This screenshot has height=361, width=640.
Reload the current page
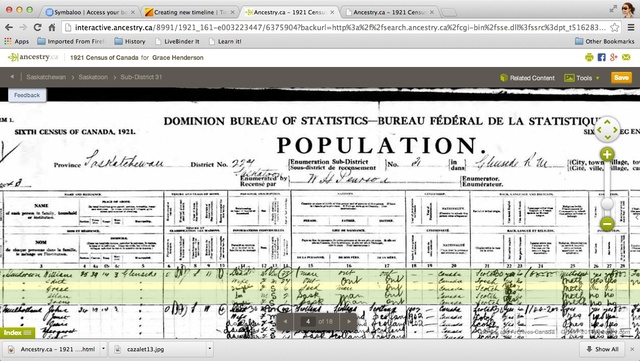click(x=38, y=27)
